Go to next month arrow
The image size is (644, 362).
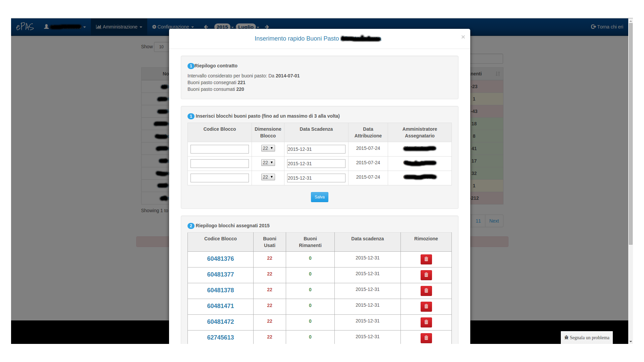click(267, 27)
